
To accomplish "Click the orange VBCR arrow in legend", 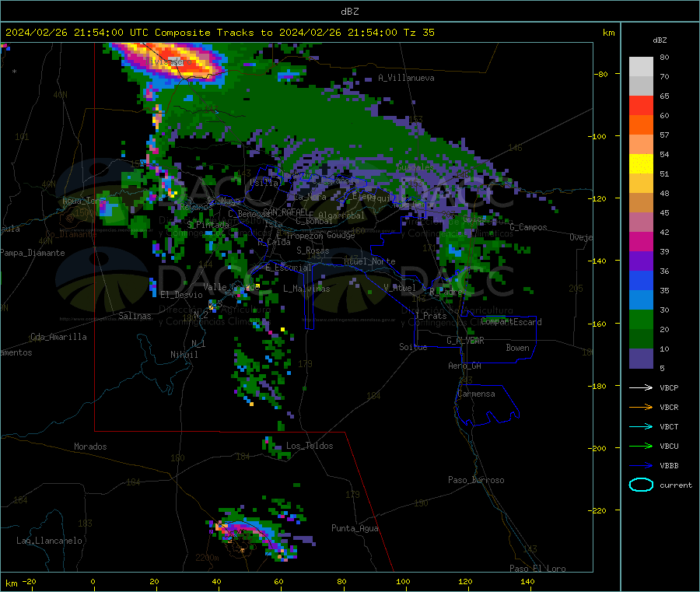I will [641, 407].
